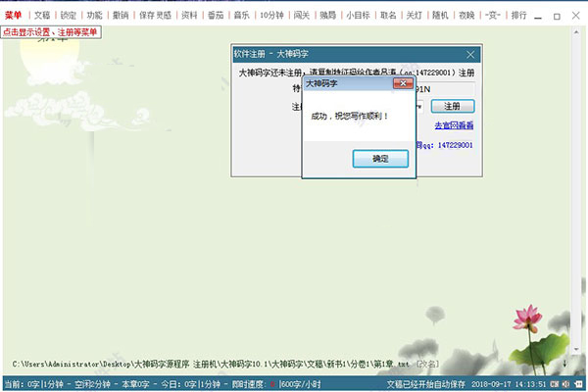The height and width of the screenshot is (392, 588).
Task: Minimize the main writing window
Action: click(538, 16)
